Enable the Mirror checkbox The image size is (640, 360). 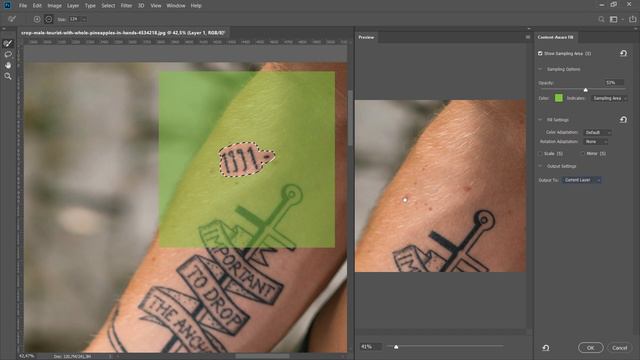click(582, 153)
